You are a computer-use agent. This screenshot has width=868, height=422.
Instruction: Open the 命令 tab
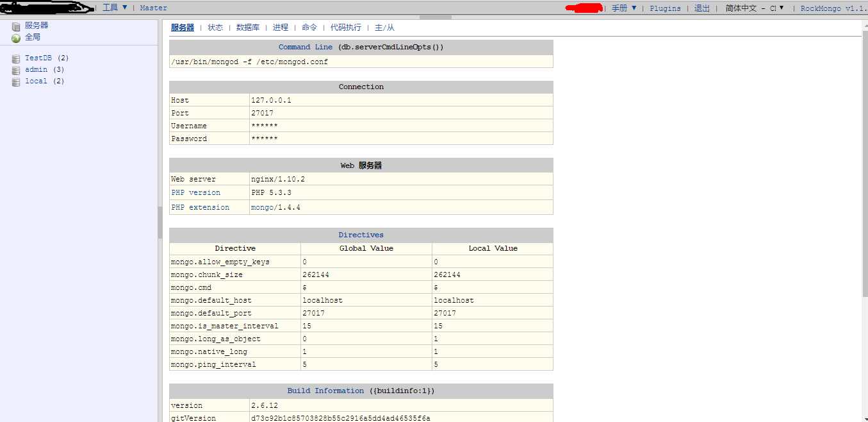tap(309, 28)
